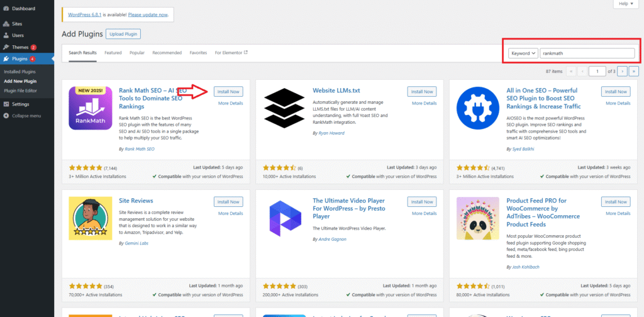
Task: View More Details for Product Feed PRO
Action: (x=618, y=213)
